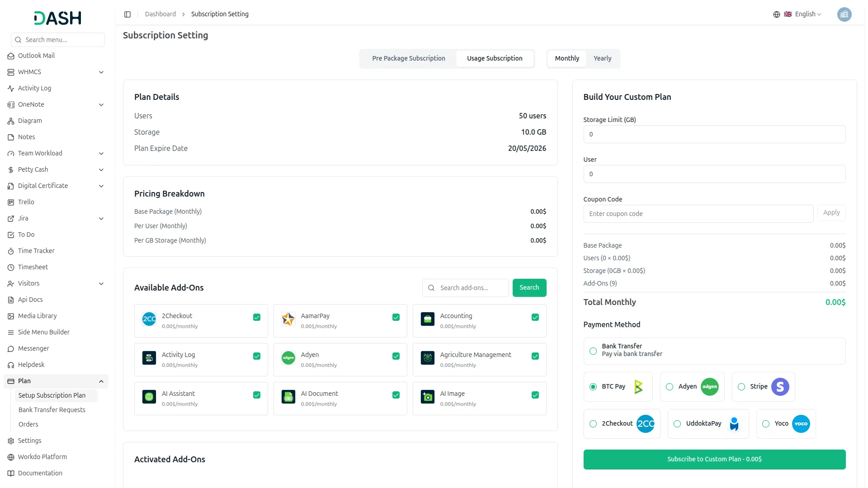Click the Accounting add-on icon
868x488 pixels.
click(x=428, y=319)
